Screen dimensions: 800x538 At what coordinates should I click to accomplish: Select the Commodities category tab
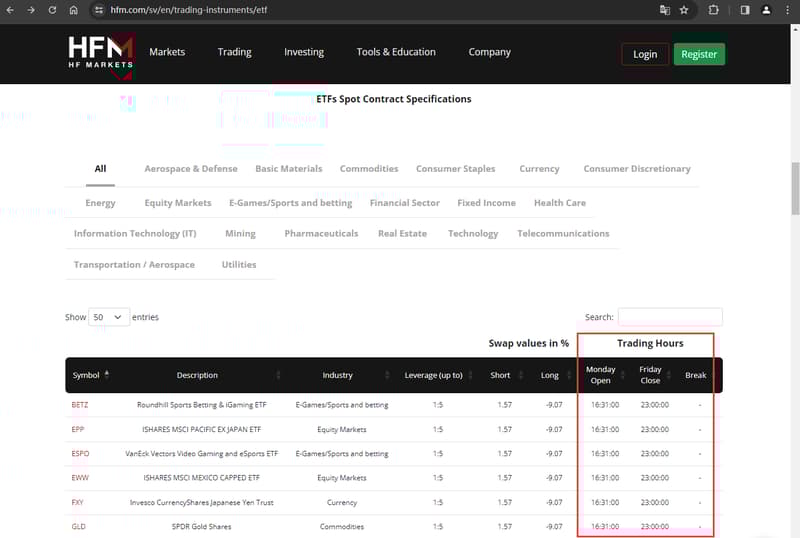tap(369, 169)
